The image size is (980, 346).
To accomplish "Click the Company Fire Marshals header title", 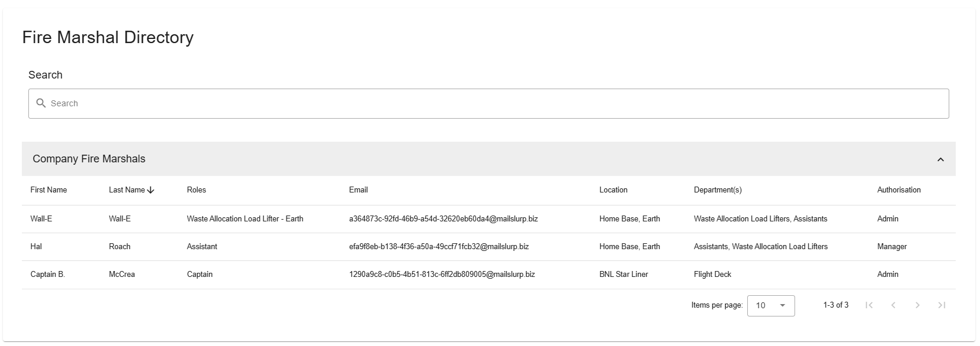I will tap(89, 159).
